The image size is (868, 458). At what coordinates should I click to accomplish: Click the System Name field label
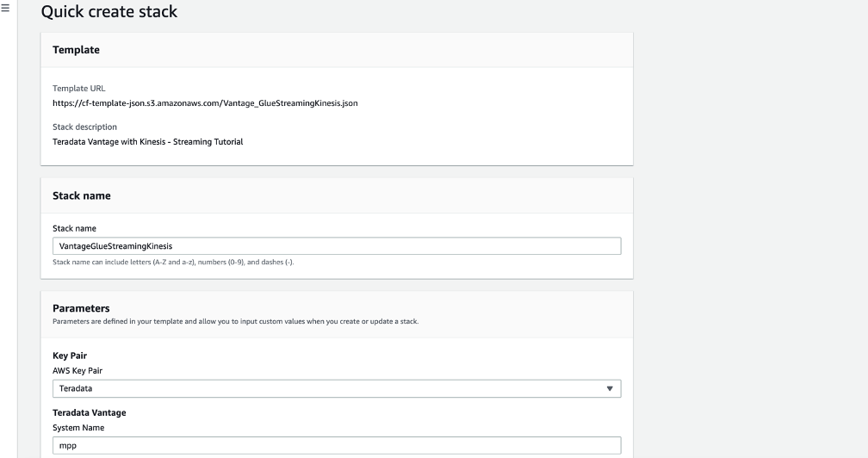(78, 428)
